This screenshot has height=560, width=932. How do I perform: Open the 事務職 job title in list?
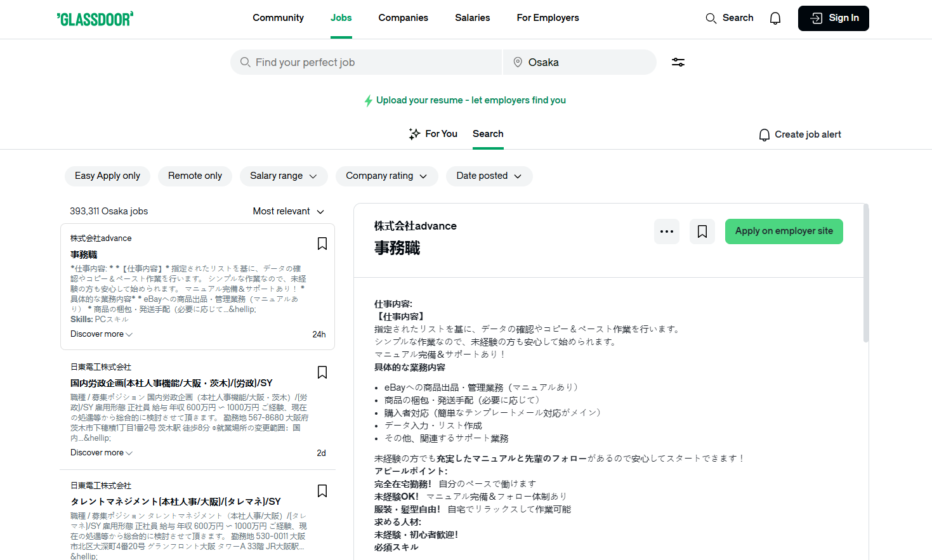coord(84,254)
